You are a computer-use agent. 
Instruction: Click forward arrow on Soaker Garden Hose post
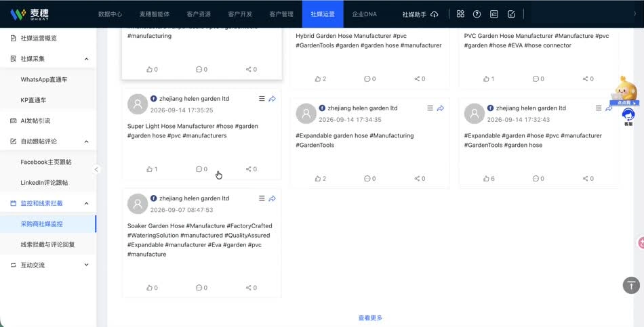[272, 198]
